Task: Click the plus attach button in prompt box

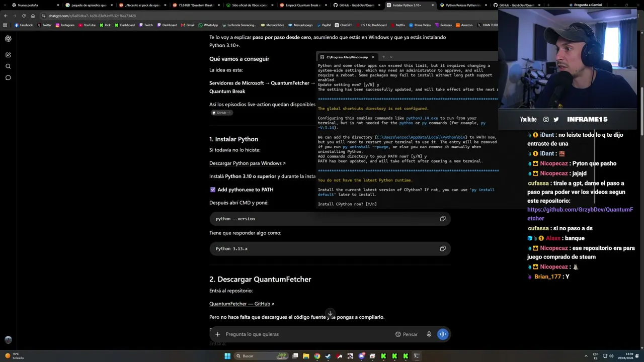Action: coord(217,334)
